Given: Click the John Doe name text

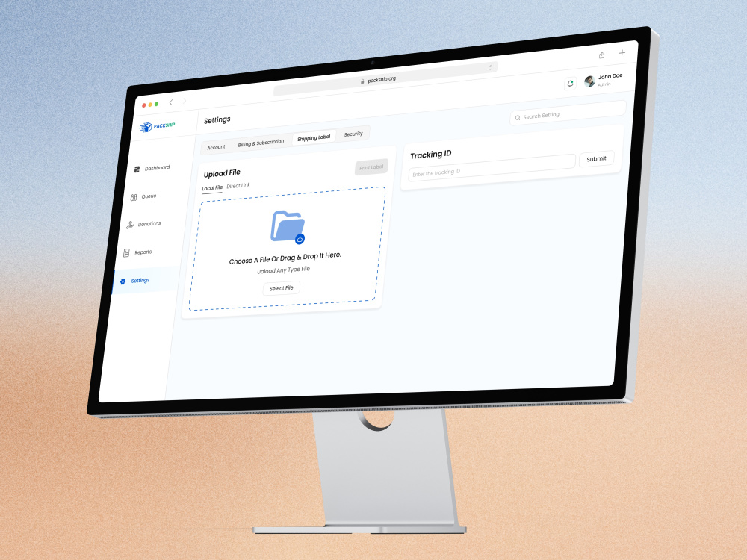Looking at the screenshot, I should [x=610, y=76].
